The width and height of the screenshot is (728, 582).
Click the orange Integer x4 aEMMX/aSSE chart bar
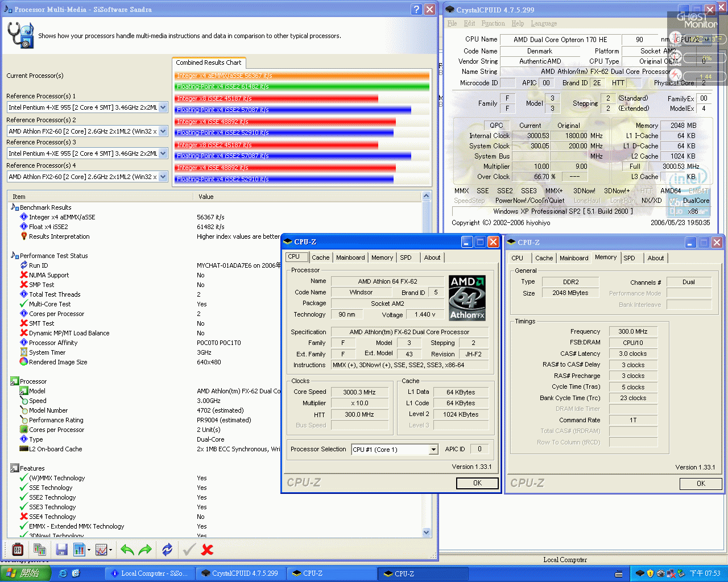302,76
